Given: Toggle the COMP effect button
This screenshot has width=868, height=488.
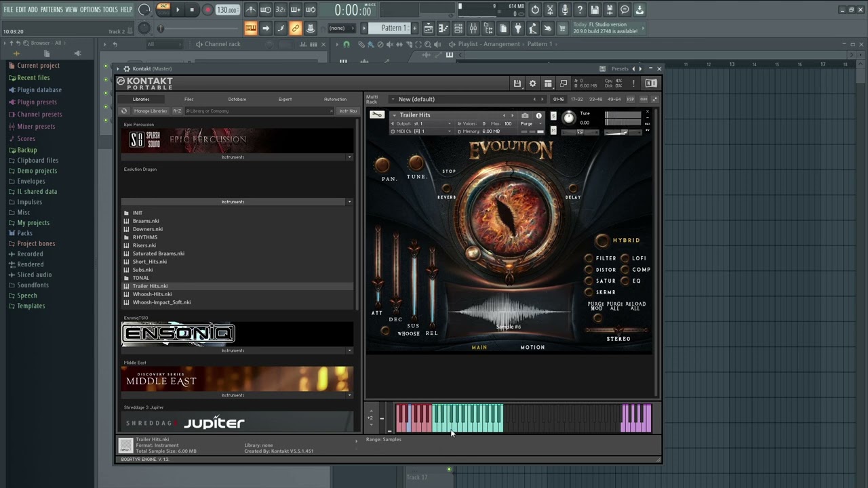Looking at the screenshot, I should [x=625, y=270].
